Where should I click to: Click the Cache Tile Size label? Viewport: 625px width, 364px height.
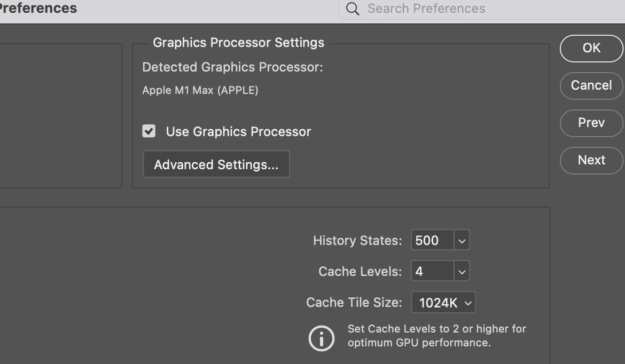(x=354, y=303)
